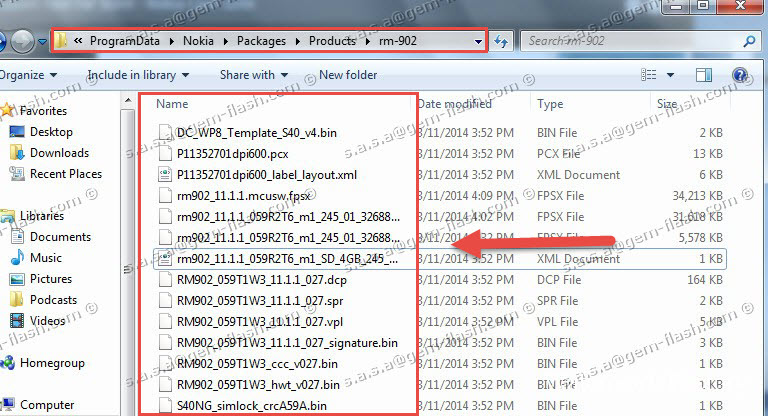Toggle the preview pane icon
This screenshot has height=416, width=768.
coord(704,75)
